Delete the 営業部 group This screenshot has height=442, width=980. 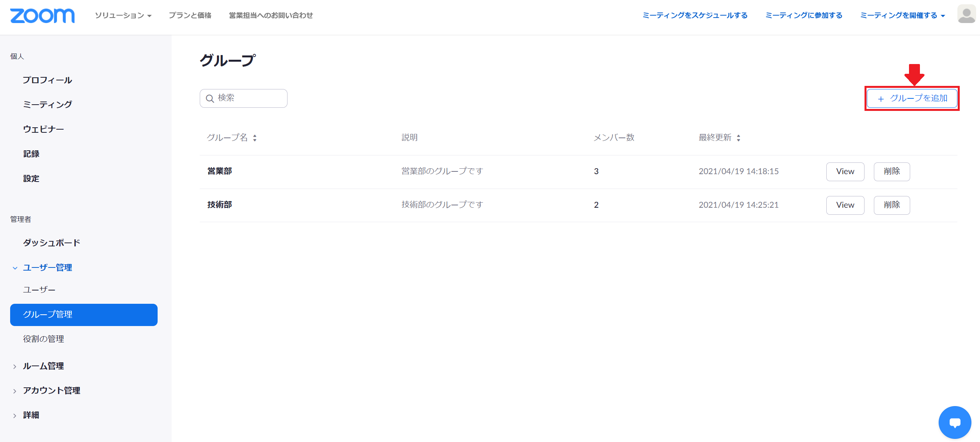[892, 171]
